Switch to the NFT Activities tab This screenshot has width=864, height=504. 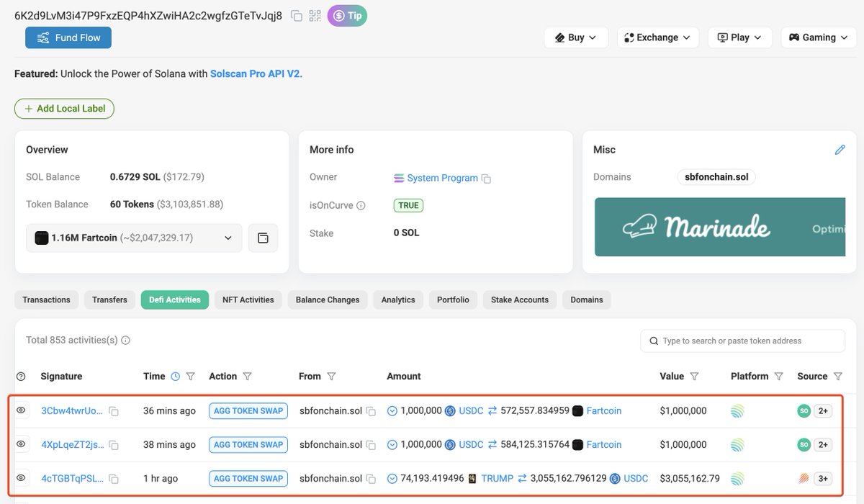[x=248, y=300]
